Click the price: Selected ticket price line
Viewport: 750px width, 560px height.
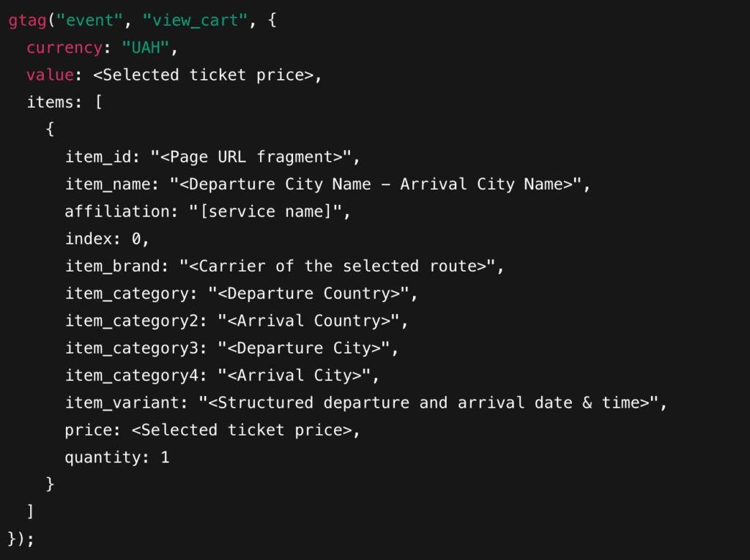[212, 430]
